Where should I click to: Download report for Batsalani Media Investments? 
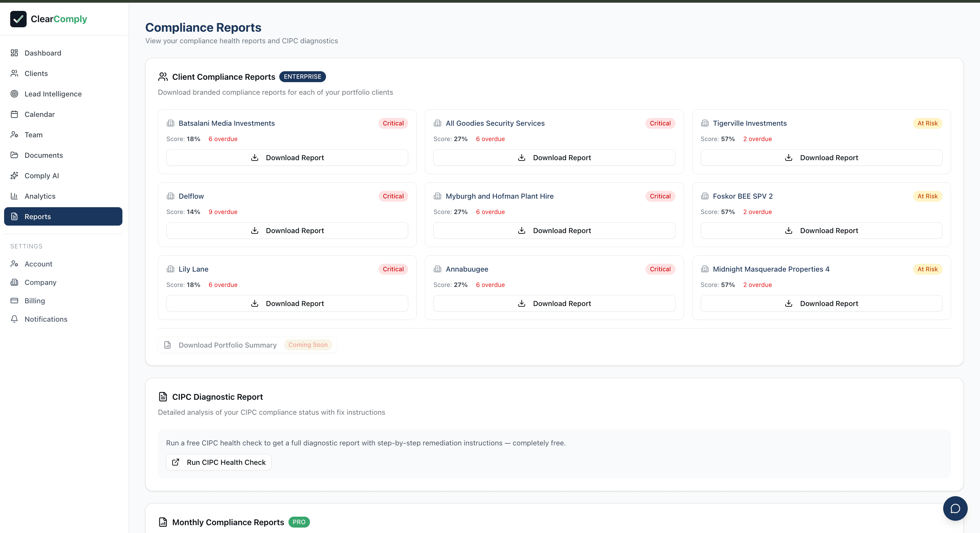click(287, 158)
